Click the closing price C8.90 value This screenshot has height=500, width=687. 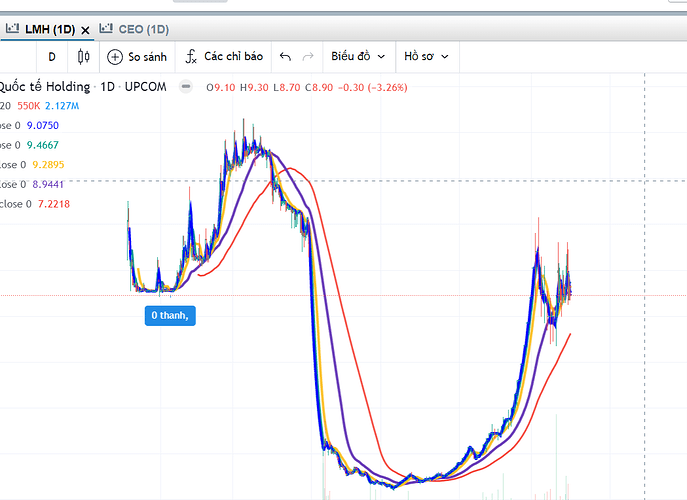click(x=319, y=88)
